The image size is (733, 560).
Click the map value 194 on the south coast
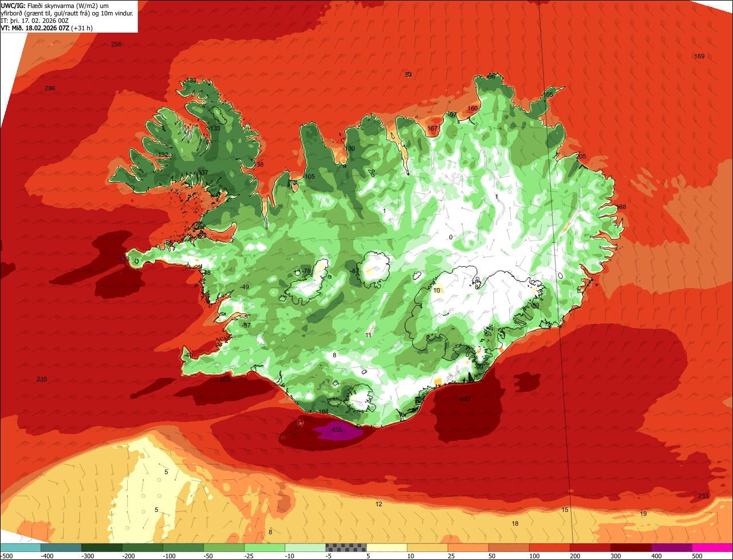coord(323,412)
